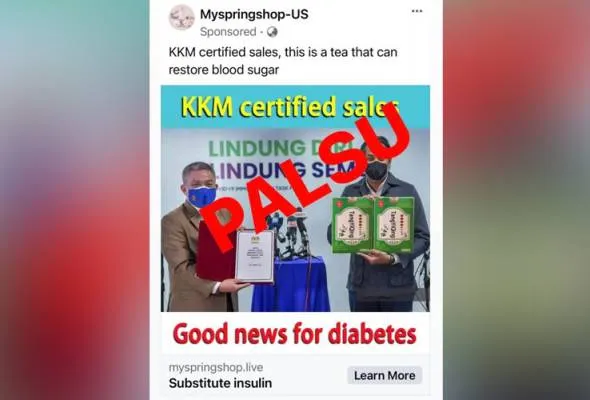This screenshot has width=590, height=400.
Task: Open the Myspringshop-US page name link
Action: point(254,14)
